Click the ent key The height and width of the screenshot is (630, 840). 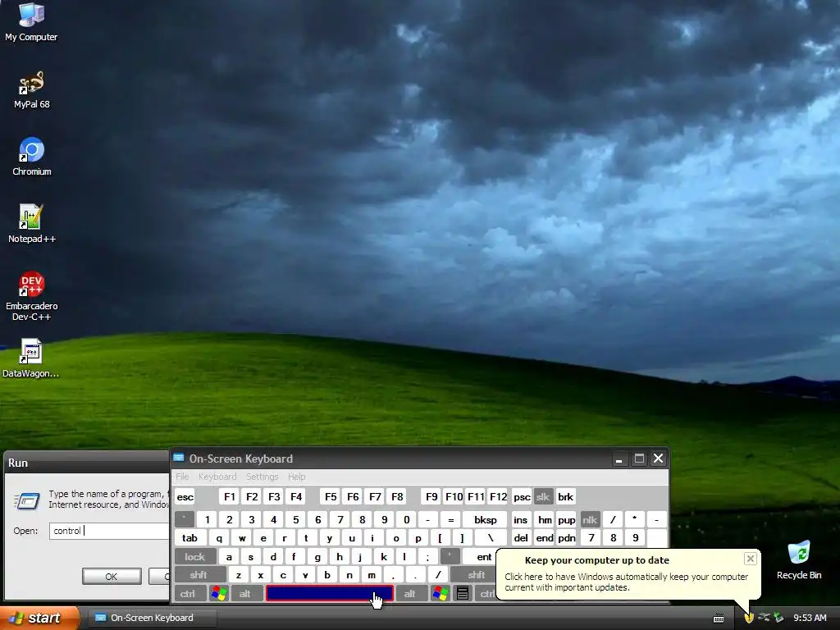tap(480, 557)
